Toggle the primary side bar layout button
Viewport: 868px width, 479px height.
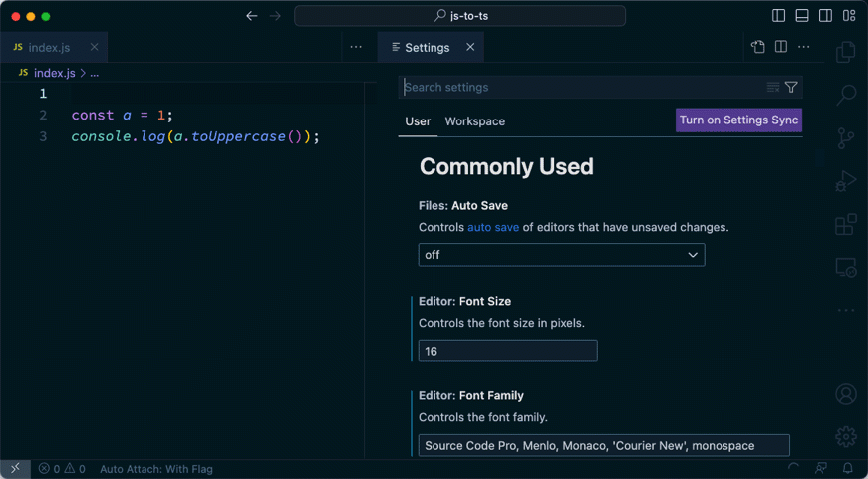click(x=778, y=16)
